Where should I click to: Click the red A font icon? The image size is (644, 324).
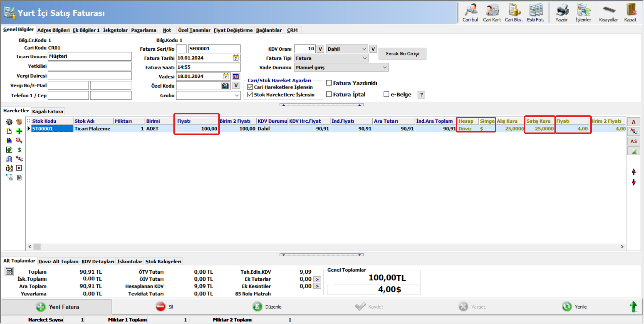point(634,122)
